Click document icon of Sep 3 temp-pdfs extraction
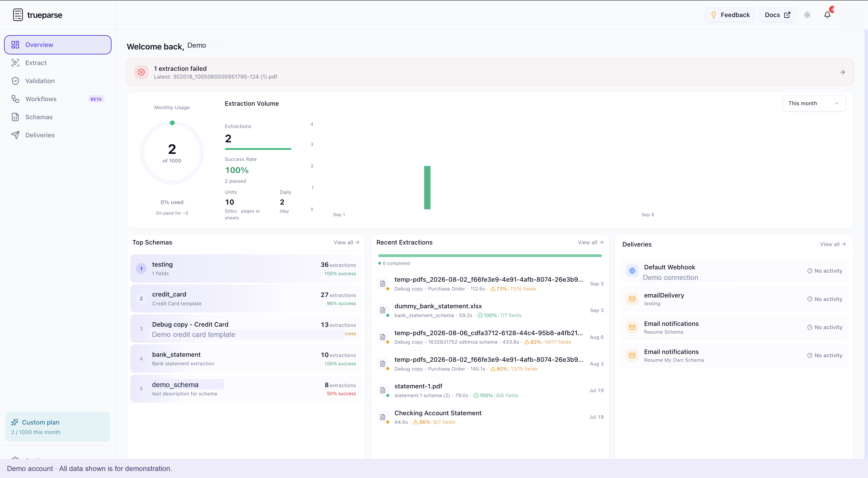This screenshot has height=478, width=868. 383,284
